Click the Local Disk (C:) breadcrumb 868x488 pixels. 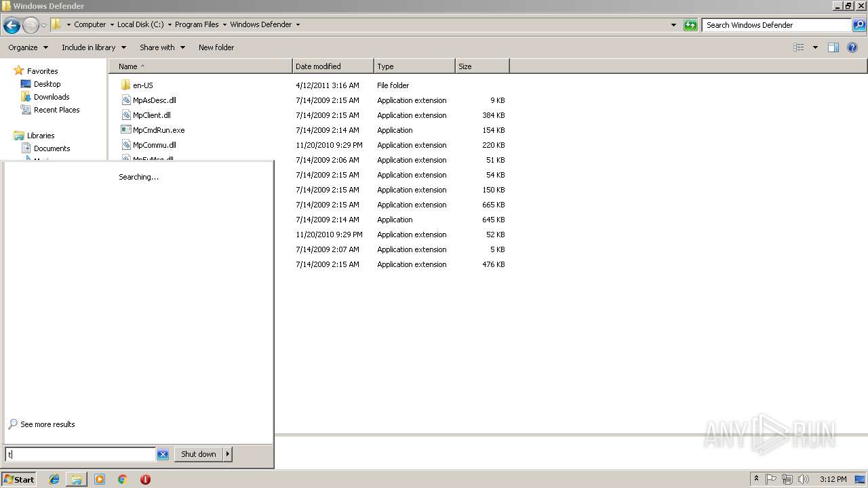coord(140,24)
